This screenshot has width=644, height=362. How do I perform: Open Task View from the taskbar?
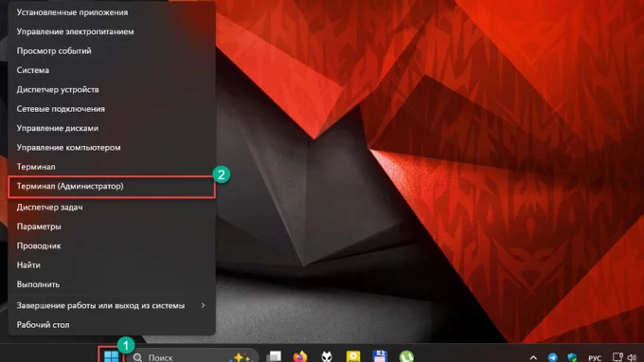[x=274, y=356]
